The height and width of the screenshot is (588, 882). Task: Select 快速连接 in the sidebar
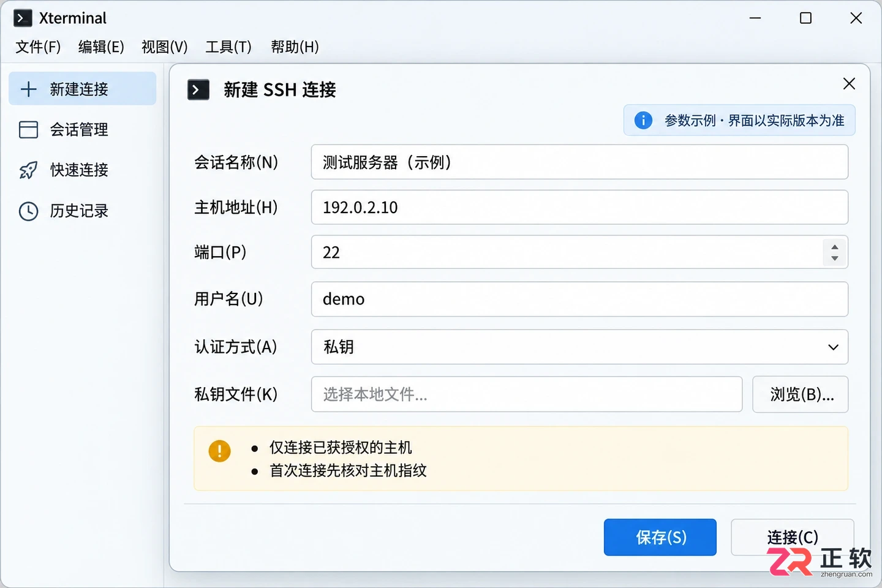click(x=83, y=170)
